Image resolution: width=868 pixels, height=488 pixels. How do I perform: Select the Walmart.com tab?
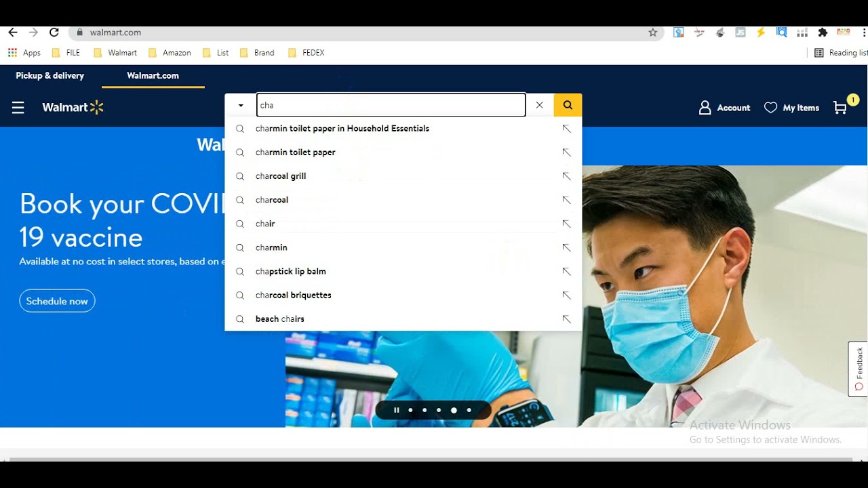(153, 75)
